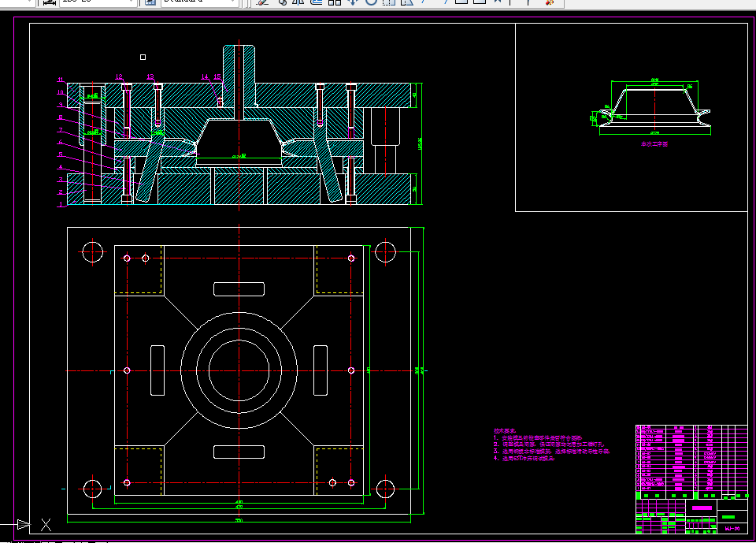Select the Scale tool icon
This screenshot has width=756, height=543.
pos(387,2)
